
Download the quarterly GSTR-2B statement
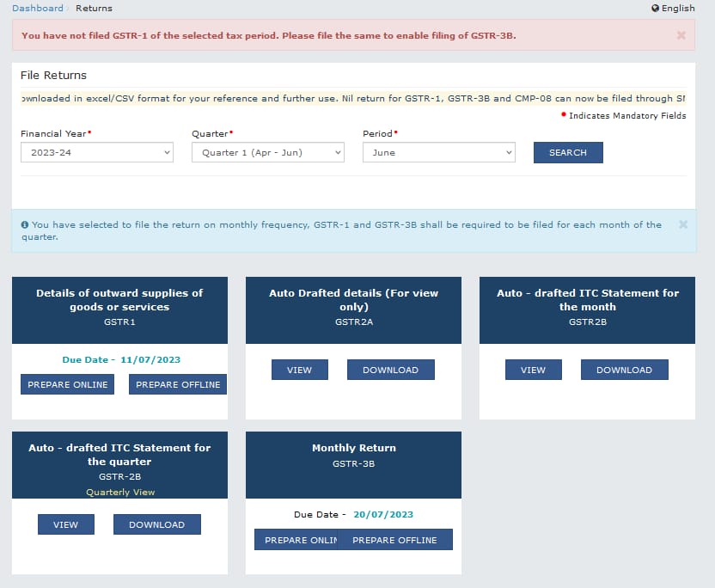(156, 524)
